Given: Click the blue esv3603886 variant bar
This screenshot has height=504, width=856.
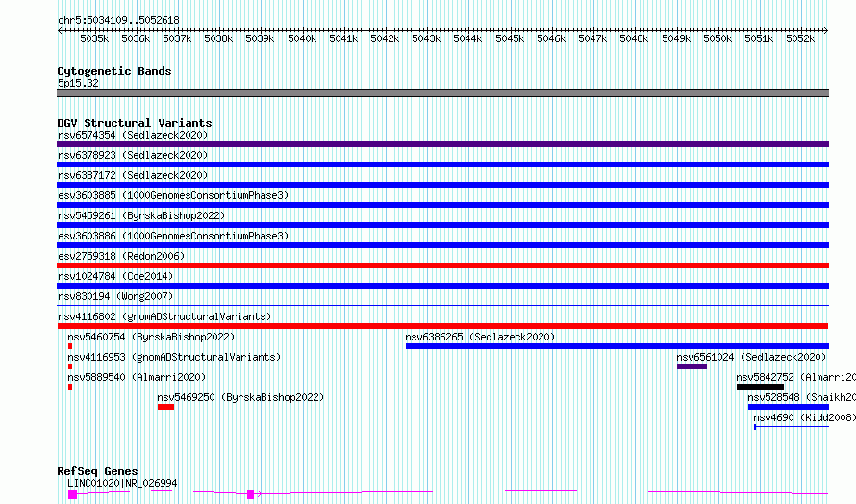Looking at the screenshot, I should click(x=442, y=245).
